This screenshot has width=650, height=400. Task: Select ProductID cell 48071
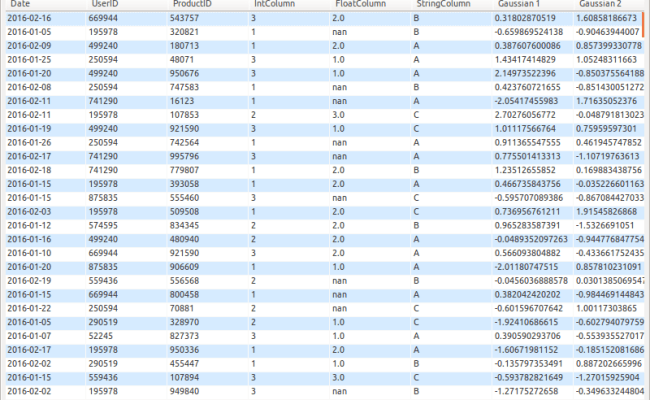coord(182,60)
